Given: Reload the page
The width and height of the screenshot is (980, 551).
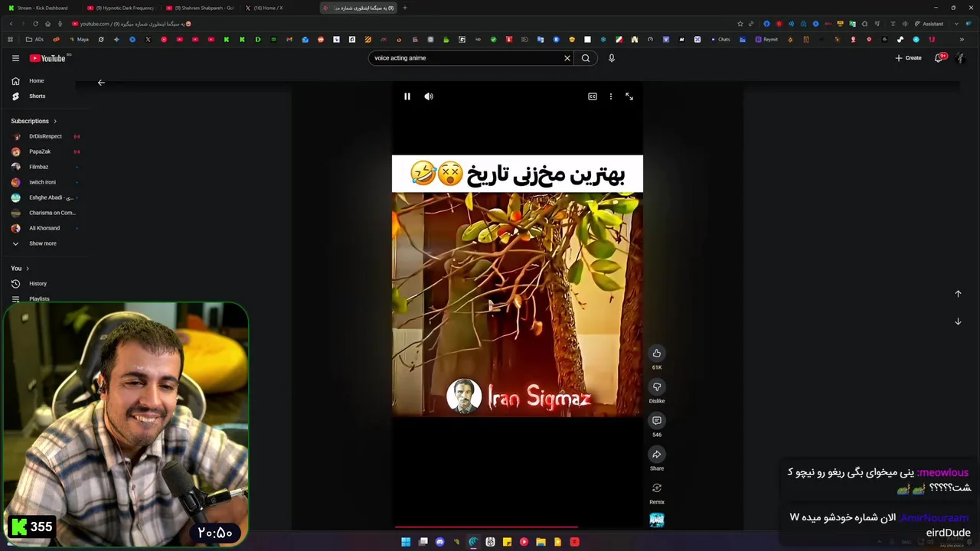Looking at the screenshot, I should click(x=34, y=24).
